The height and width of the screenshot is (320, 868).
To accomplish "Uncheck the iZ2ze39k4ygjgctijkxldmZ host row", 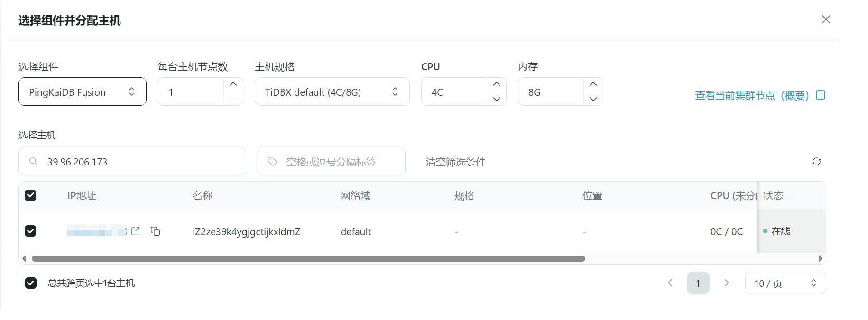I will [x=30, y=231].
